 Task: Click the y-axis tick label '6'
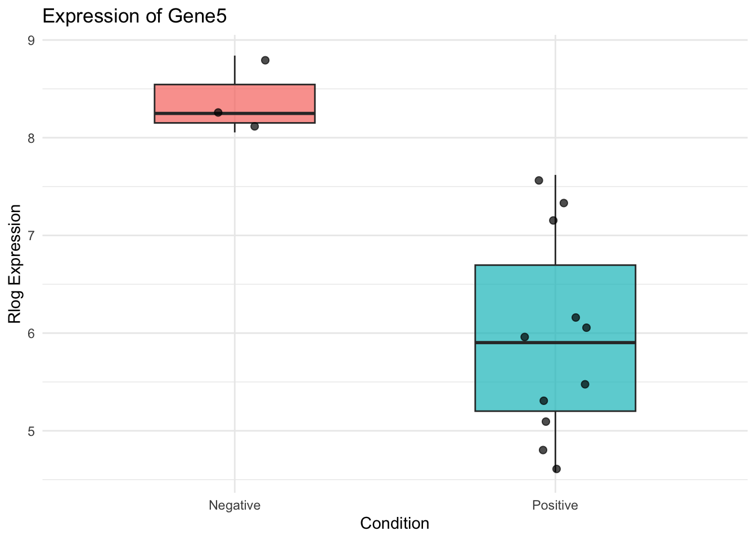(31, 334)
